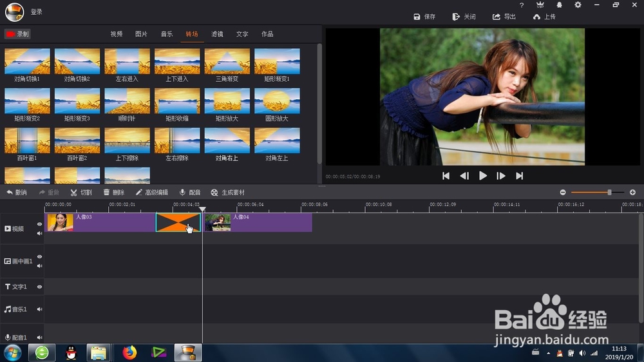Click the crown VIP icon
Image resolution: width=644 pixels, height=362 pixels.
click(540, 5)
